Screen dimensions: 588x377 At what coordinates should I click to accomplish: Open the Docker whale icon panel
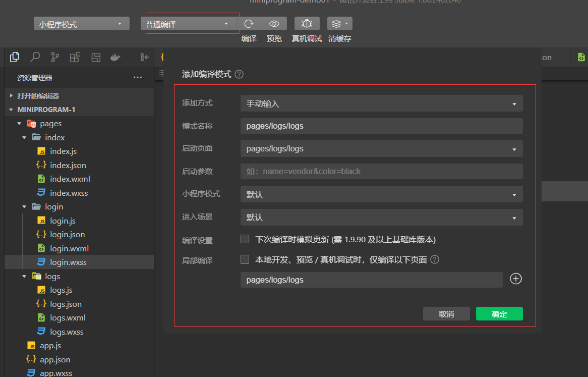[115, 57]
